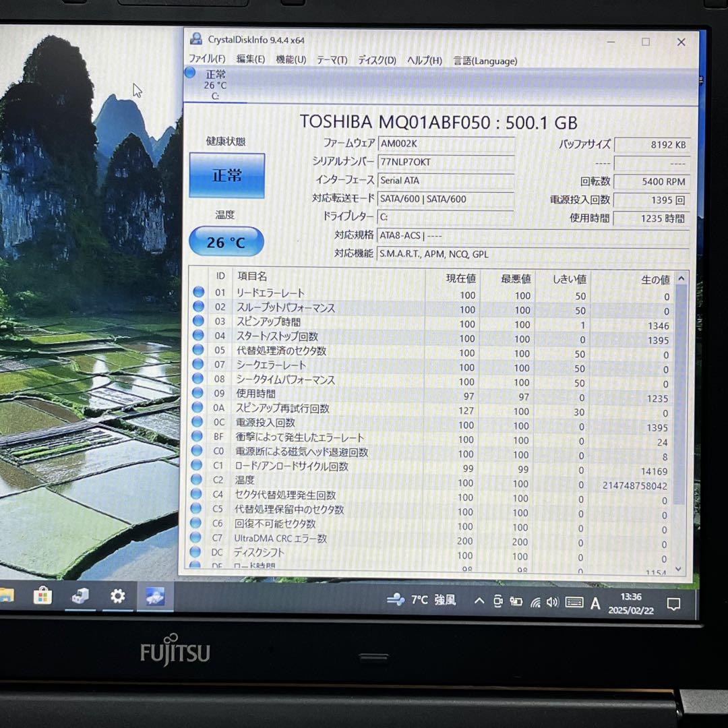Click the SMART list vertical scrollbar thumb
Image resolution: width=728 pixels, height=728 pixels.
(680, 394)
